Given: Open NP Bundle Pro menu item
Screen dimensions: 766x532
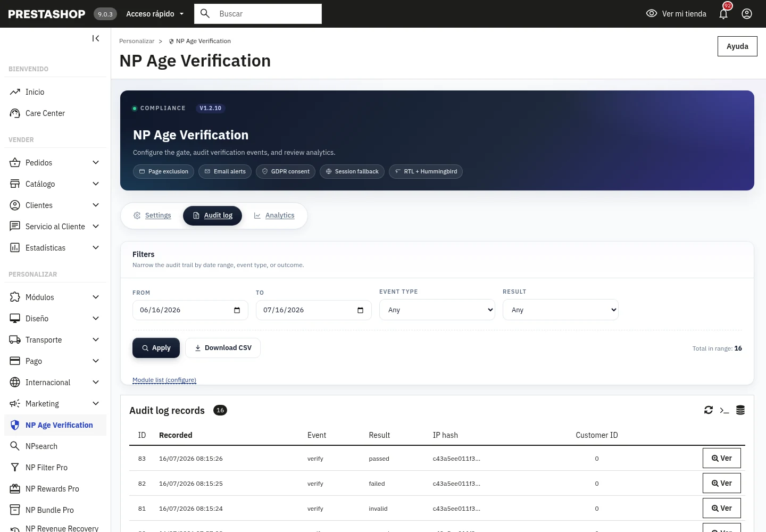Looking at the screenshot, I should (55, 510).
